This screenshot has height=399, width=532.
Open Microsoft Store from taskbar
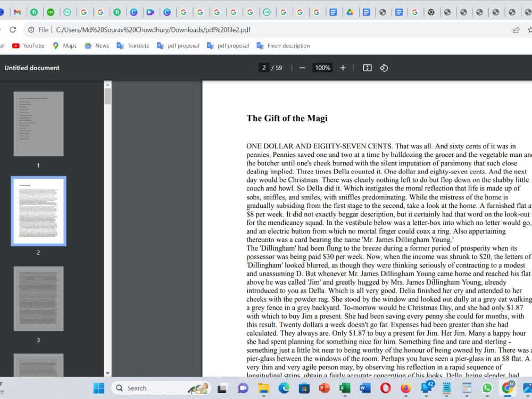coord(304,388)
